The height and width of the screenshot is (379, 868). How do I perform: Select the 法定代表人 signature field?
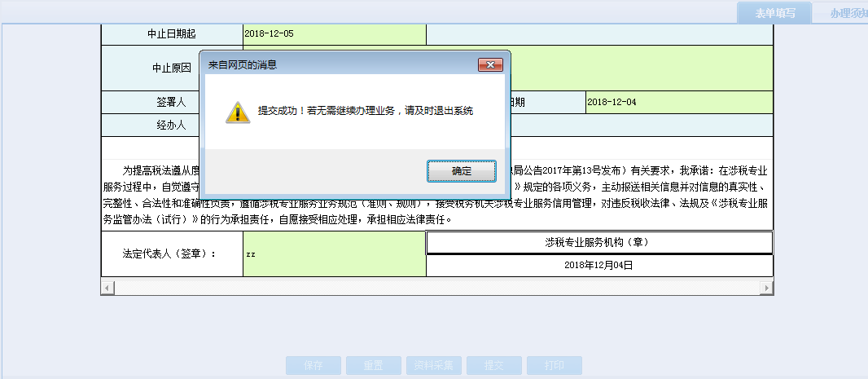tap(334, 253)
